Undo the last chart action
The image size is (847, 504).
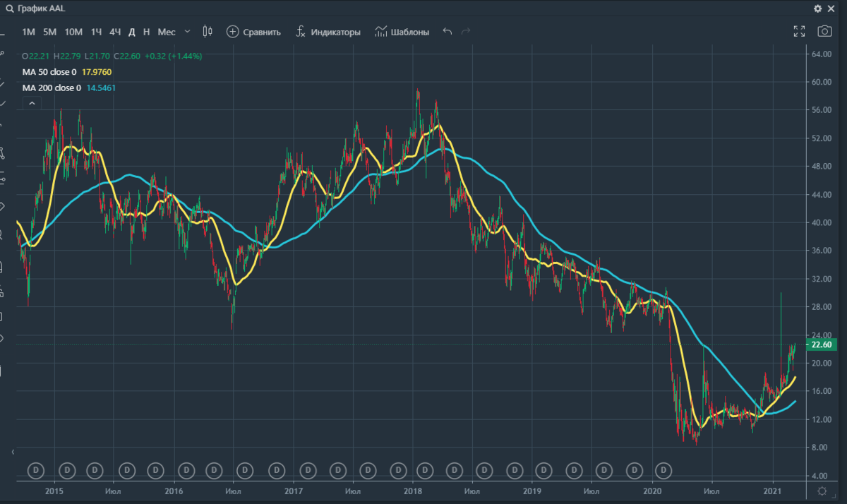[447, 31]
